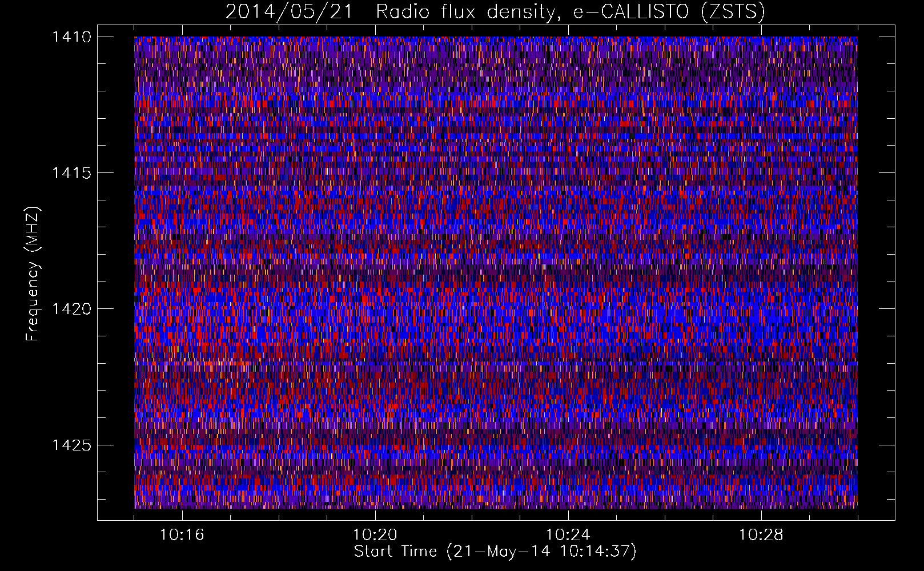The width and height of the screenshot is (924, 571).
Task: Click the 1425 frequency tick label
Action: pos(71,445)
